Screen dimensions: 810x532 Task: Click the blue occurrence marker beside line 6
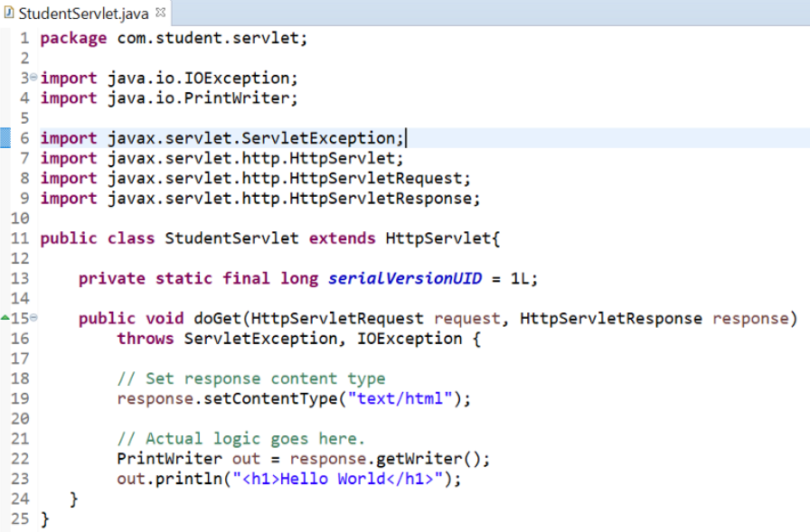tap(5, 137)
